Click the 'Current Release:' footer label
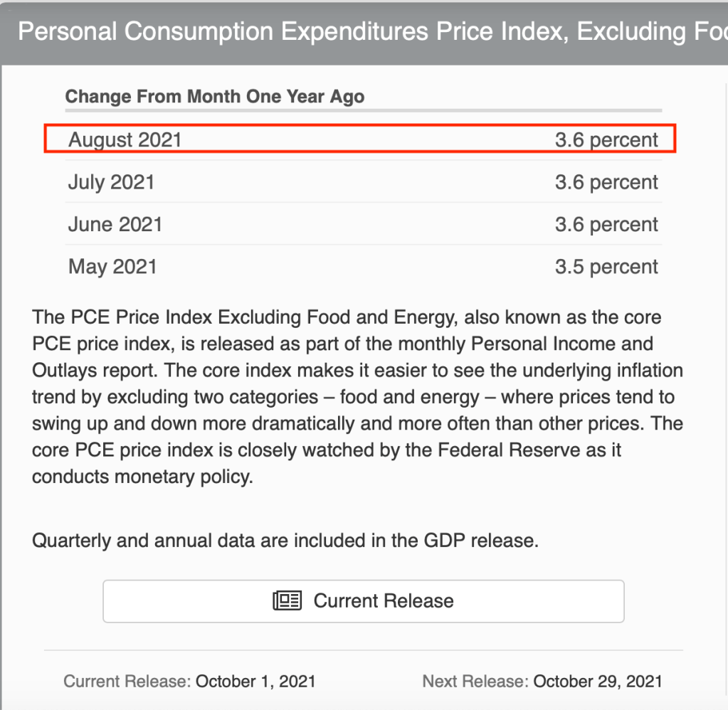Screen dimensions: 728x710 pos(127,681)
